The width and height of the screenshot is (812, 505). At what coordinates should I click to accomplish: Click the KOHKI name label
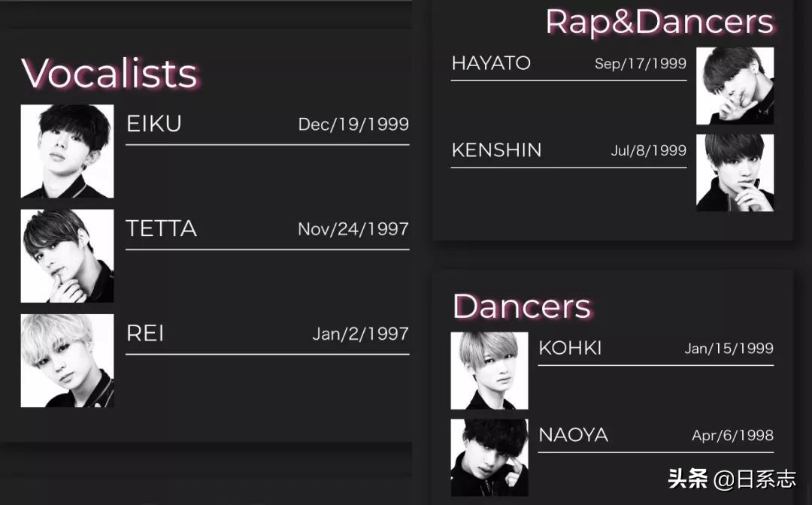pyautogui.click(x=570, y=348)
